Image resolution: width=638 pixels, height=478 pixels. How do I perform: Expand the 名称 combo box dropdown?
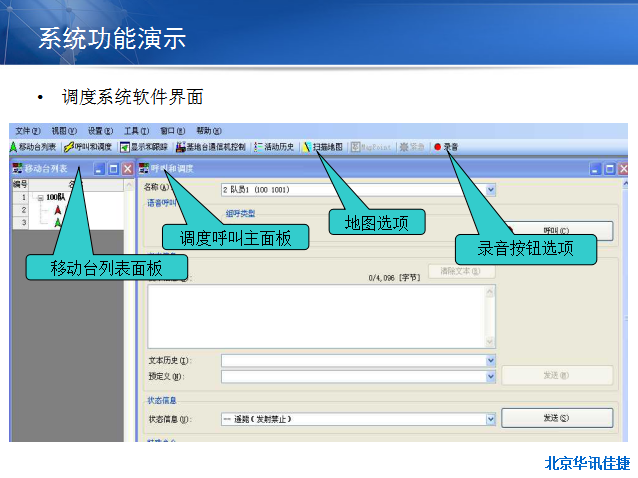click(490, 189)
